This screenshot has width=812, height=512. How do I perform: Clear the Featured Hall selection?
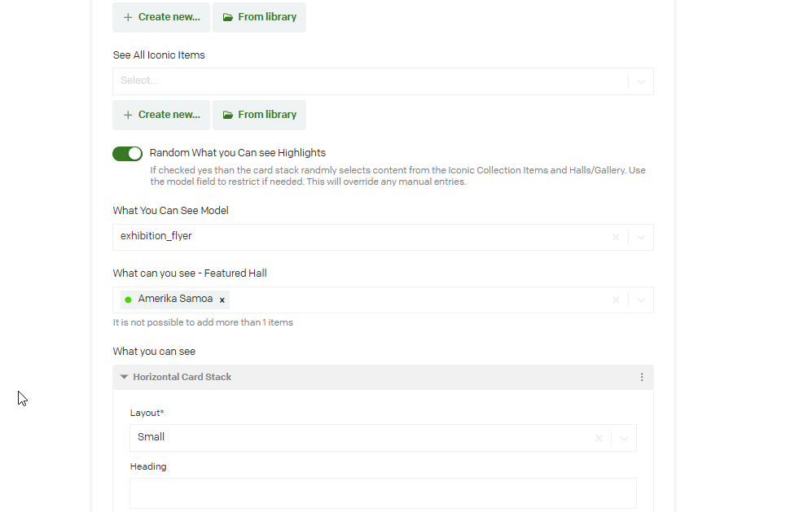click(x=616, y=300)
